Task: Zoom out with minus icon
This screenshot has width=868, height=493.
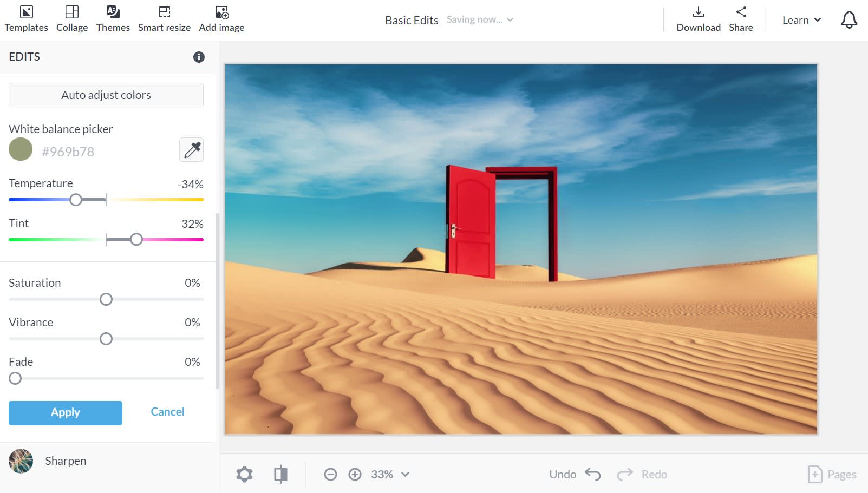Action: point(330,475)
